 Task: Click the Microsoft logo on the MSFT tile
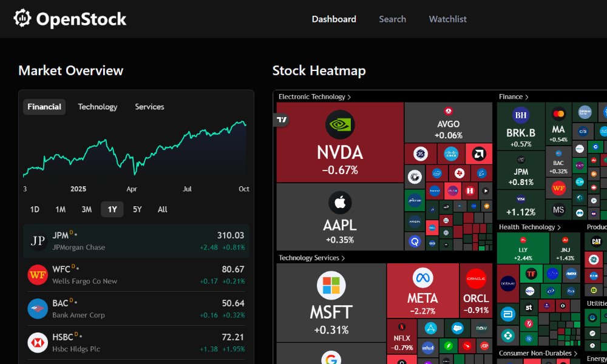point(331,284)
